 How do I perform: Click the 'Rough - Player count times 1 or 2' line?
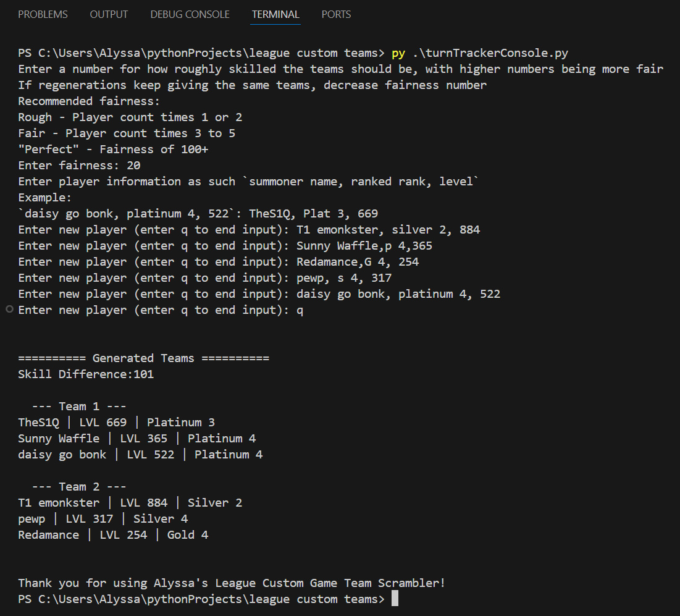click(130, 117)
